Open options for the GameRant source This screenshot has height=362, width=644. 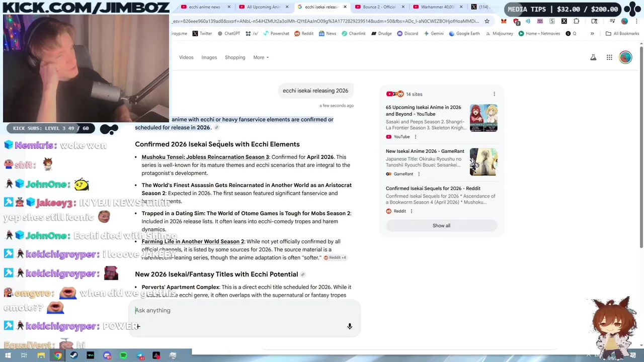419,174
